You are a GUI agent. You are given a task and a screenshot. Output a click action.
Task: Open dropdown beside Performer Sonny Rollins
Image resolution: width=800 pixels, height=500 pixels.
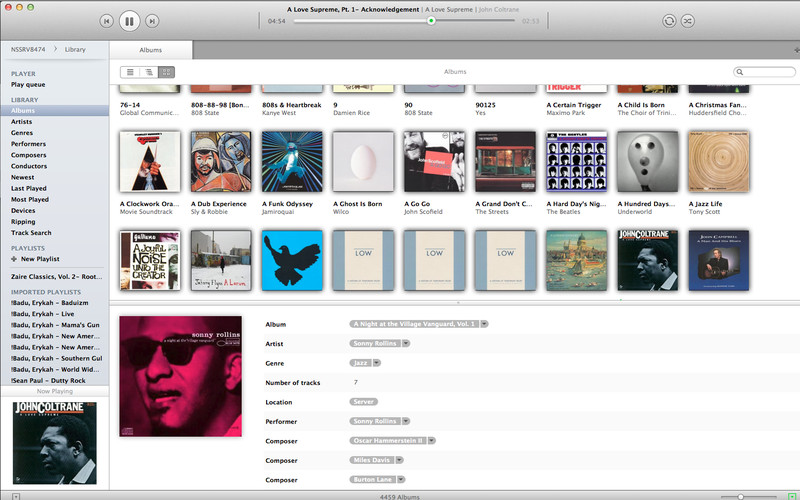point(406,421)
